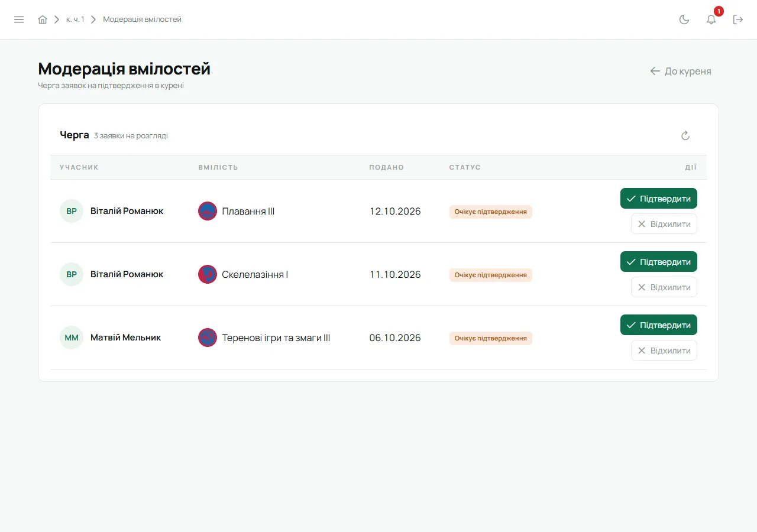Confirm the Плавання III request
Viewport: 757px width, 532px height.
click(x=659, y=199)
